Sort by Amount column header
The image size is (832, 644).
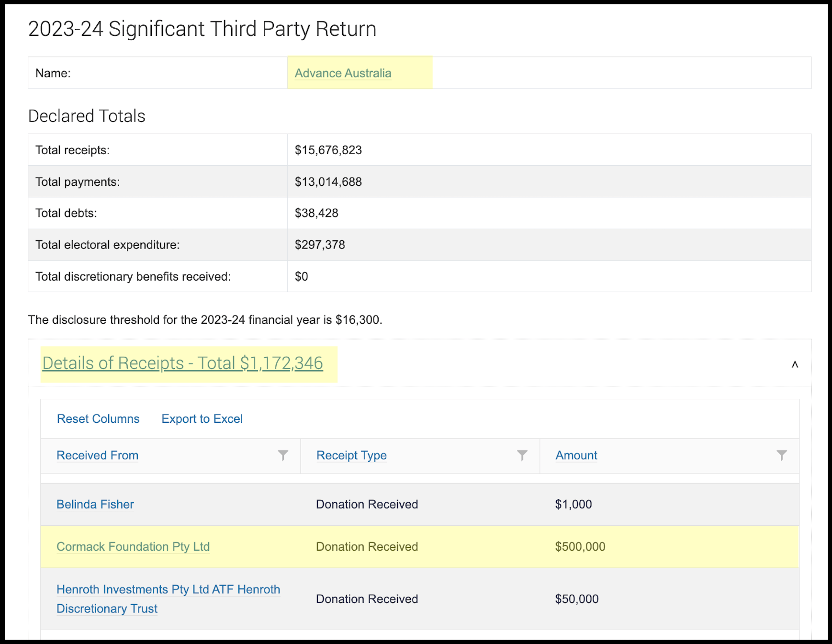576,455
